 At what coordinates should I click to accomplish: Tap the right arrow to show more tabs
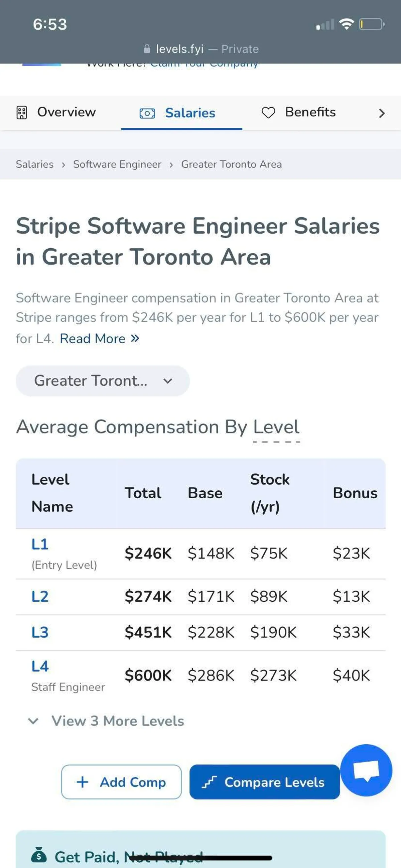[x=382, y=113]
